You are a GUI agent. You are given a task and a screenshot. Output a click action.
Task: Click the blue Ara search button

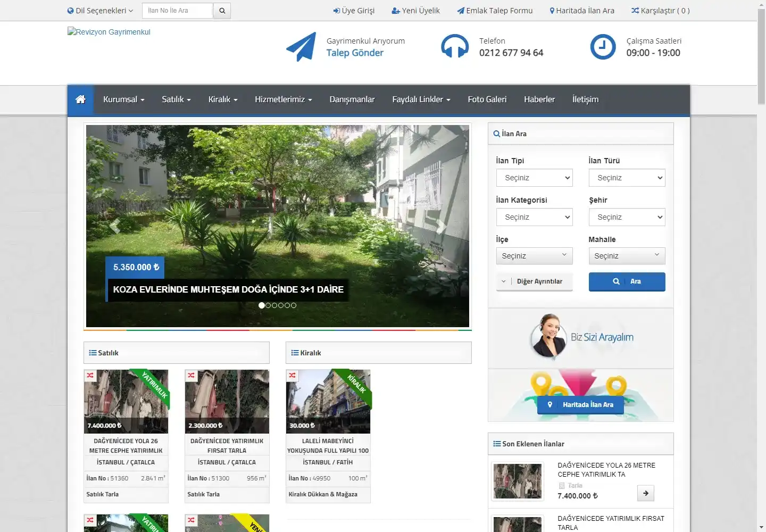[627, 281]
